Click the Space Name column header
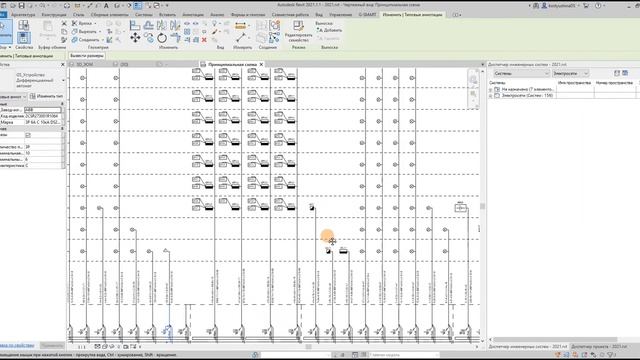Image resolution: width=640 pixels, height=360 pixels. pos(574,83)
